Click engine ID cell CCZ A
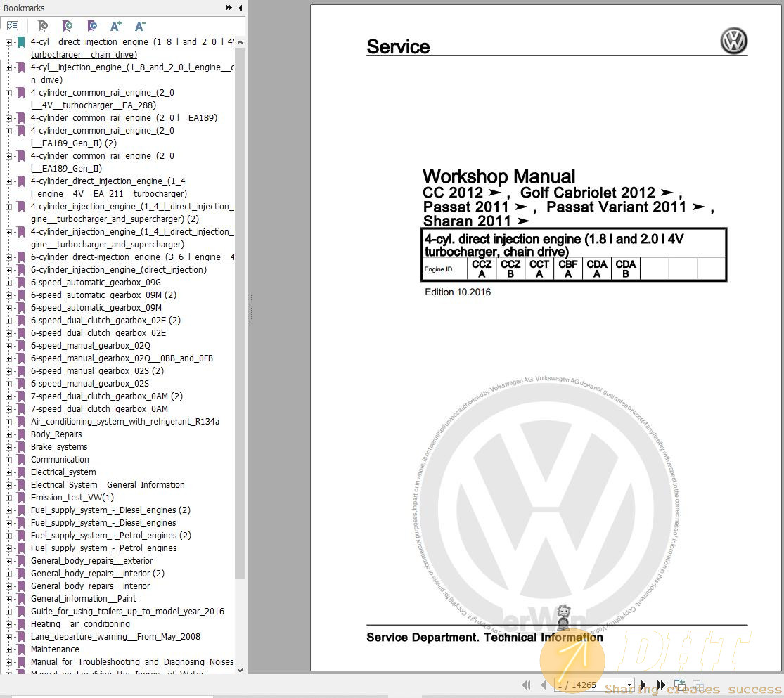This screenshot has width=784, height=698. click(x=482, y=269)
